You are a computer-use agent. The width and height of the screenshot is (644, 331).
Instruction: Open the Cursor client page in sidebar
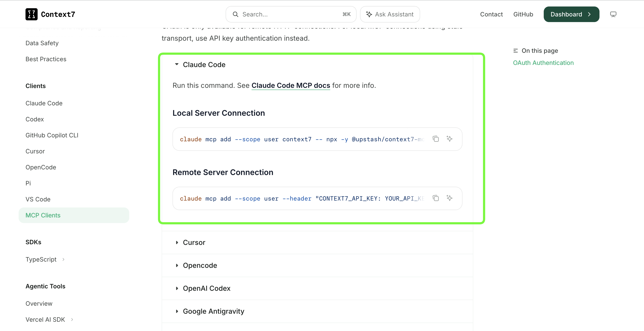coord(35,151)
